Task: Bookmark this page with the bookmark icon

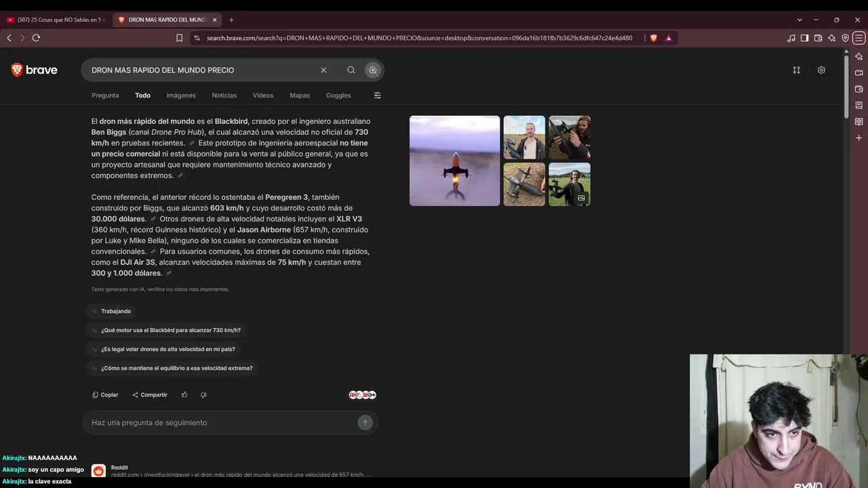Action: (x=179, y=38)
